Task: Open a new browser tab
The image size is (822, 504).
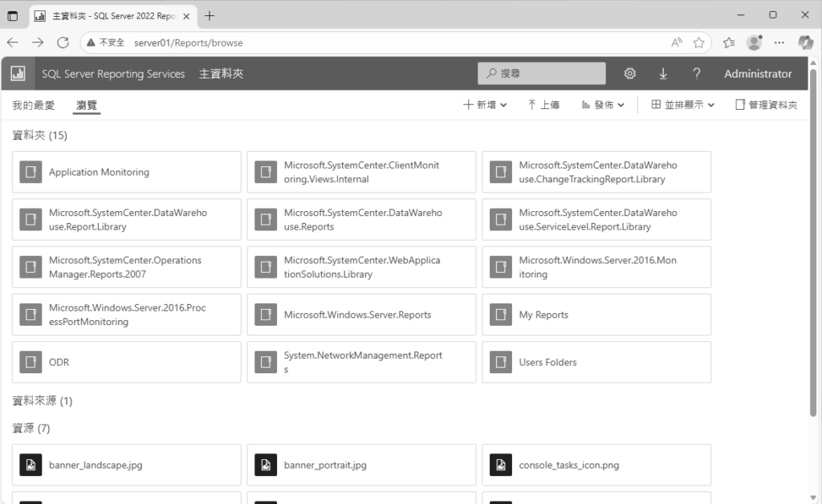Action: point(210,16)
